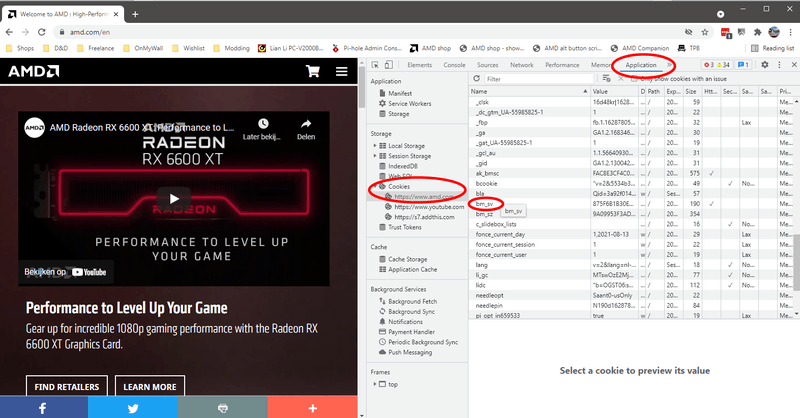Screen dimensions: 800x418
Task: Open the Extensions puzzle icon
Action: [758, 32]
